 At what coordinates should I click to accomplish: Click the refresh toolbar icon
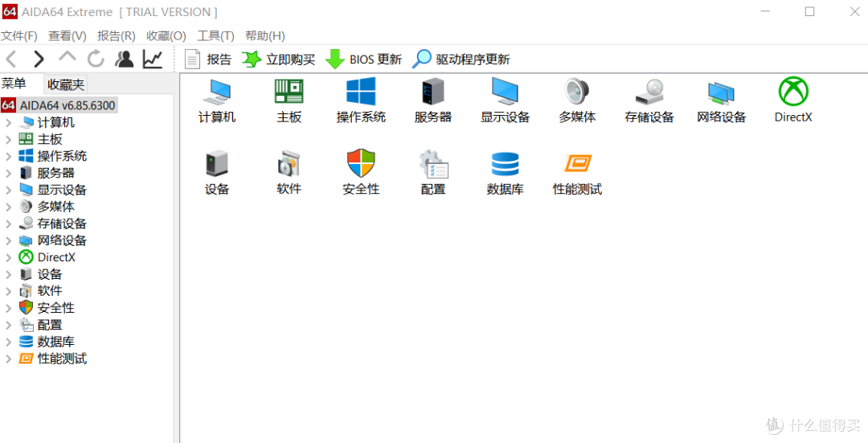pos(96,59)
